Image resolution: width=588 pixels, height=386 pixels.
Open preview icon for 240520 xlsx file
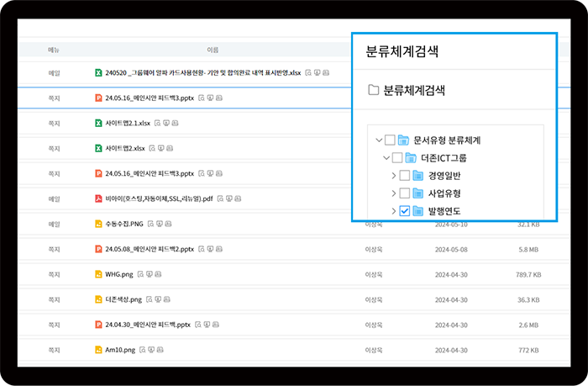pos(308,72)
